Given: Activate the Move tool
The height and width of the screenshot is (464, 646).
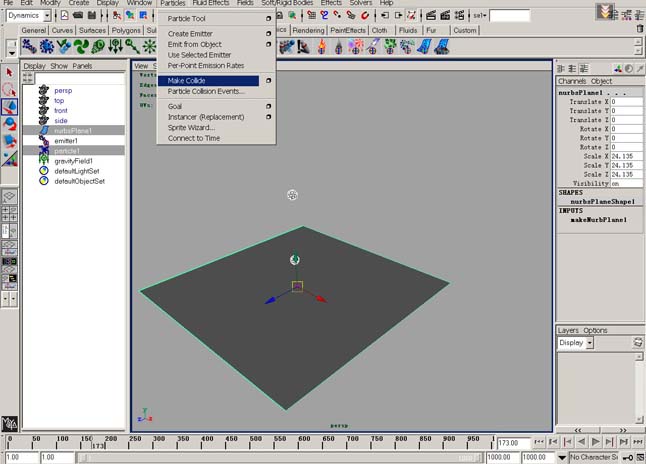Looking at the screenshot, I should coord(9,107).
